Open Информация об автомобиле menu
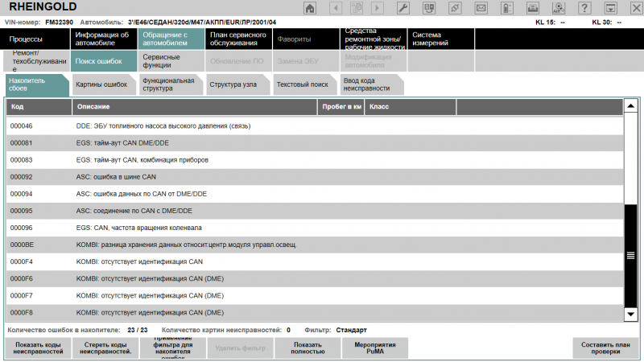The image size is (644, 362). tap(104, 39)
